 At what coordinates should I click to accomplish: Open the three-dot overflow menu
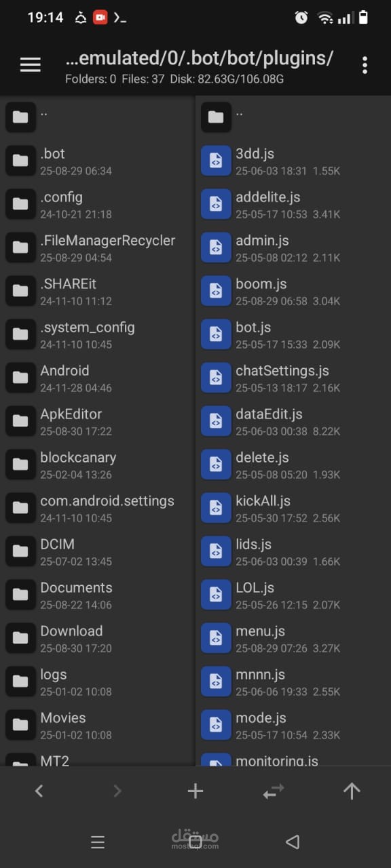pyautogui.click(x=365, y=65)
